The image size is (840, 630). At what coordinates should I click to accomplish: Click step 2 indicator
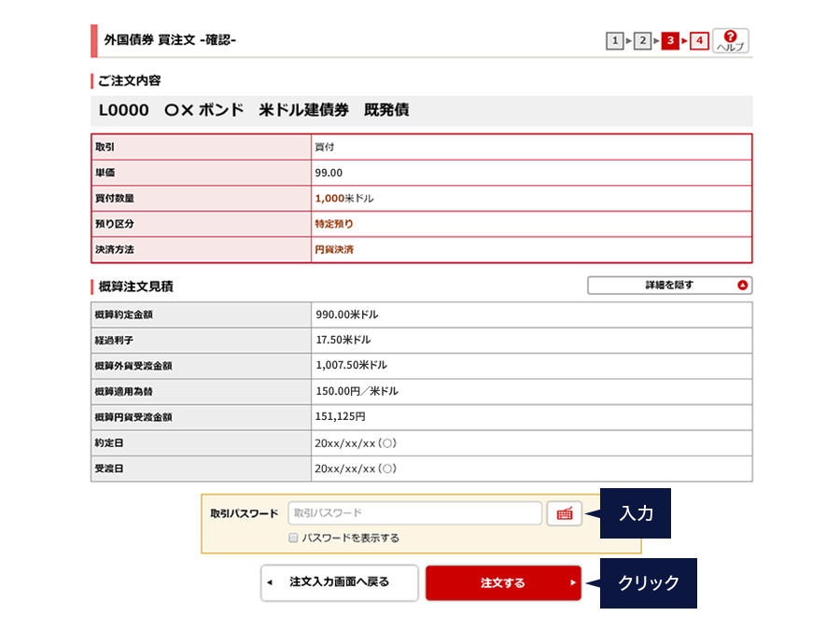(642, 41)
